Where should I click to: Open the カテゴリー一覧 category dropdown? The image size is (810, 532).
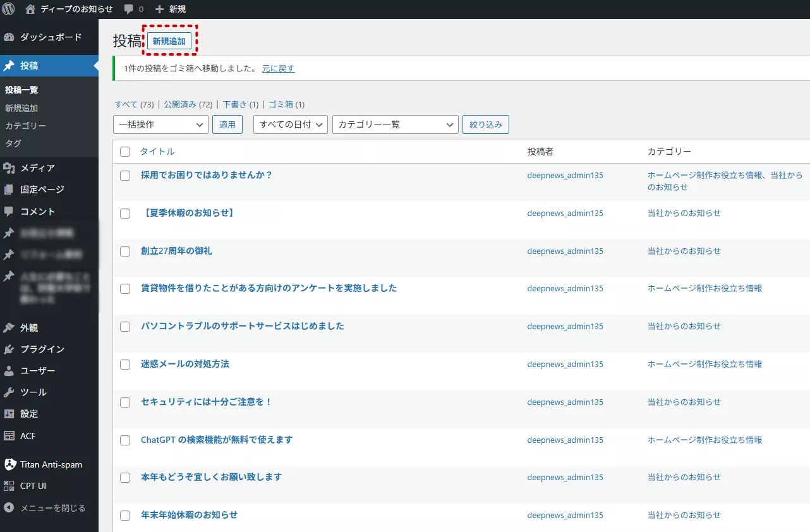(x=395, y=124)
